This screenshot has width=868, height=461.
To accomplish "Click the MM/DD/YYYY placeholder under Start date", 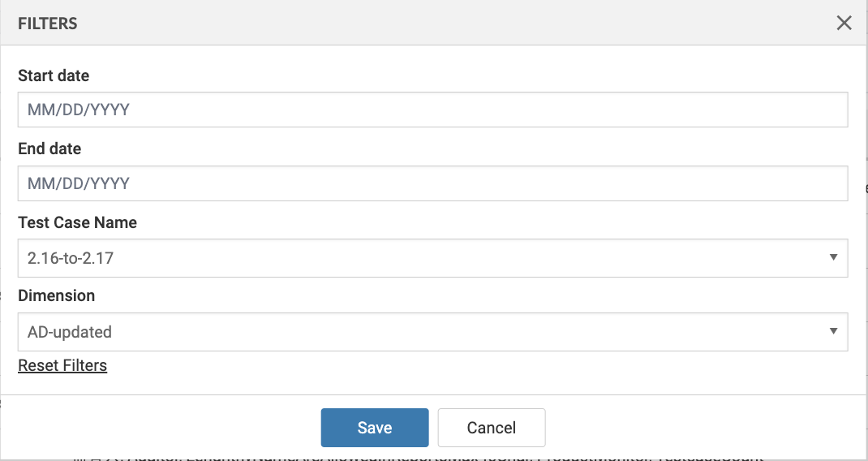I will tap(79, 110).
